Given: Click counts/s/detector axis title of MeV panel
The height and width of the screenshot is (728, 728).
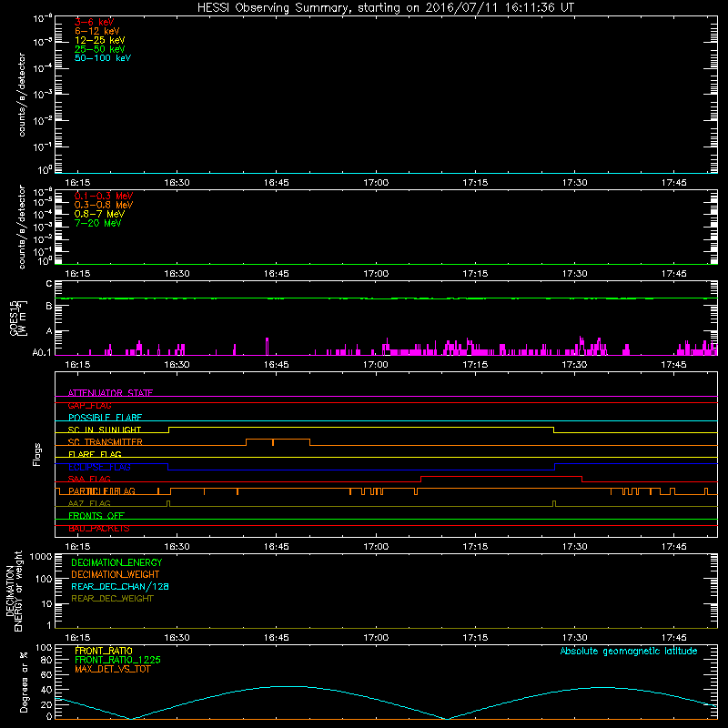Looking at the screenshot, I should [x=22, y=227].
